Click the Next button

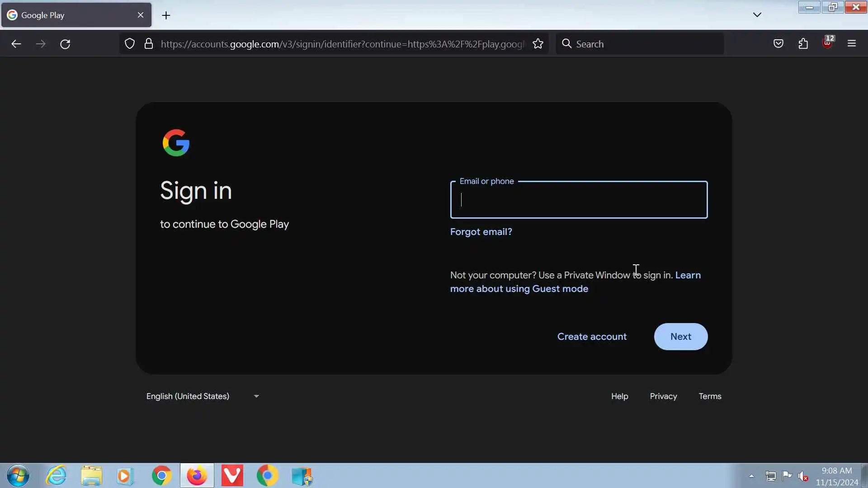point(680,337)
